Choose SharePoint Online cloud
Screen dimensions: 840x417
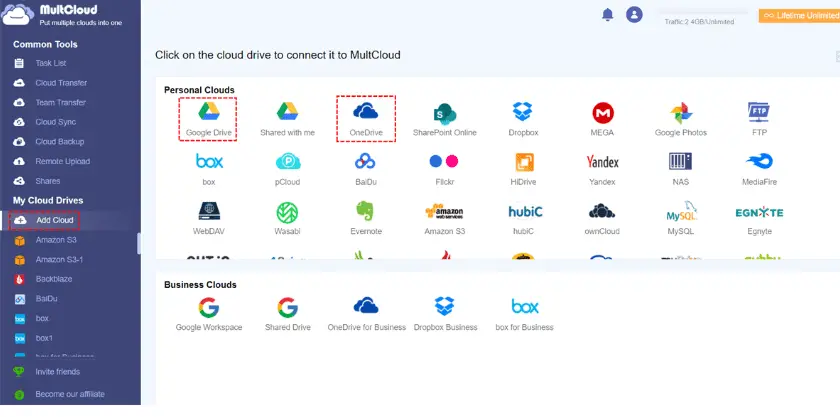[445, 119]
